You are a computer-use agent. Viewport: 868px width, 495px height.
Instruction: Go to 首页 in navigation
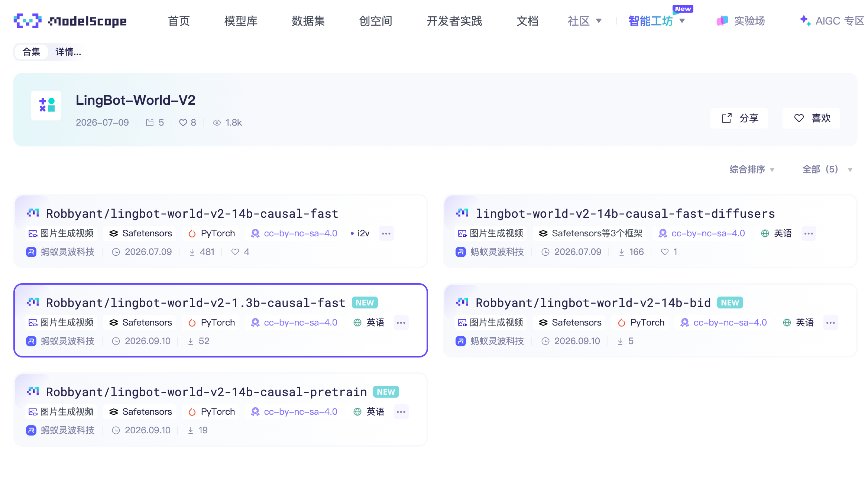[179, 21]
